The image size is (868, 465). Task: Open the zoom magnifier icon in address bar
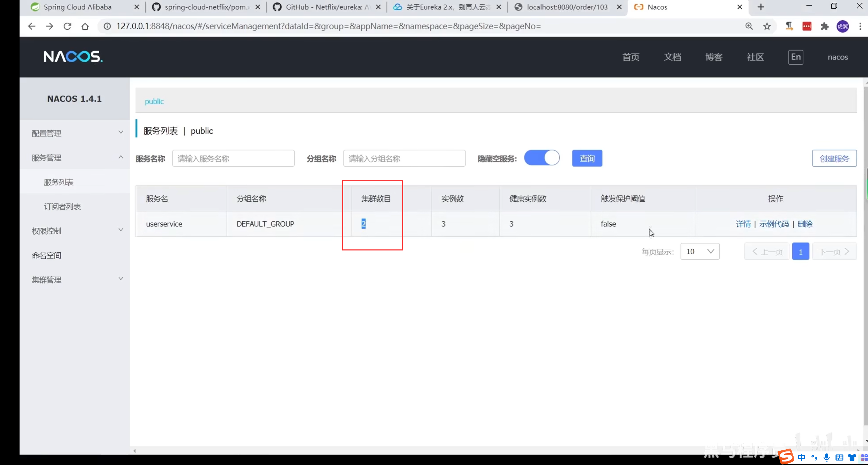tap(749, 26)
